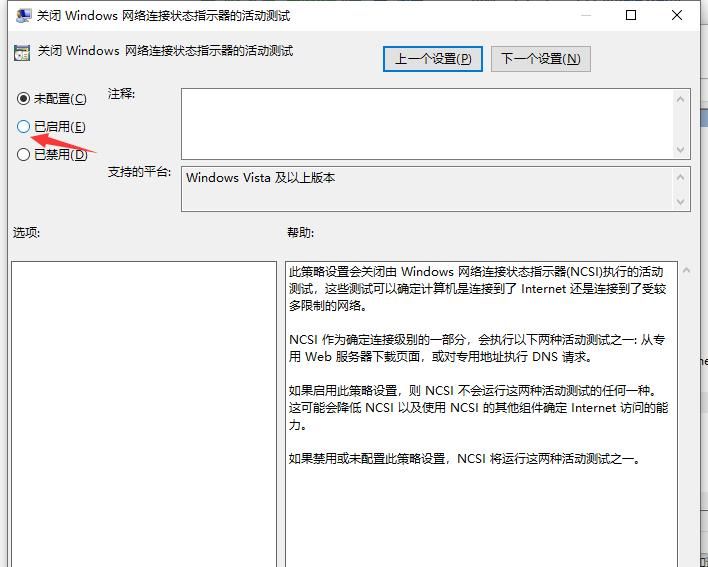
Task: Click the help paragraph starting '此策略设置会关闭'
Action: tap(477, 288)
